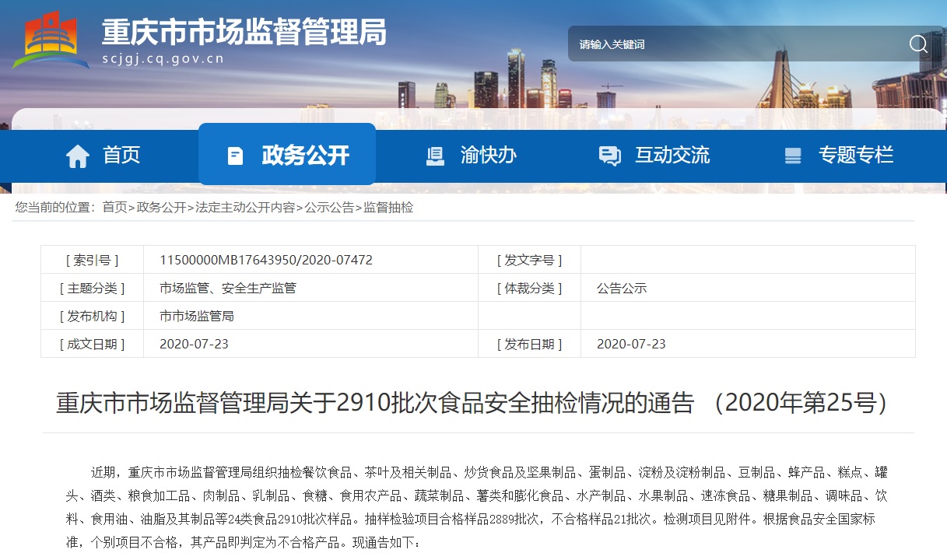Viewport: 947px width, 560px height.
Task: Click the chat bubble icon beside 互动交流
Action: coord(609,156)
